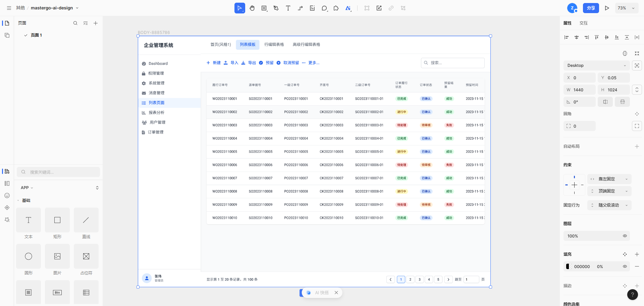Open the APP component library dropdown
The width and height of the screenshot is (644, 306).
pyautogui.click(x=27, y=188)
